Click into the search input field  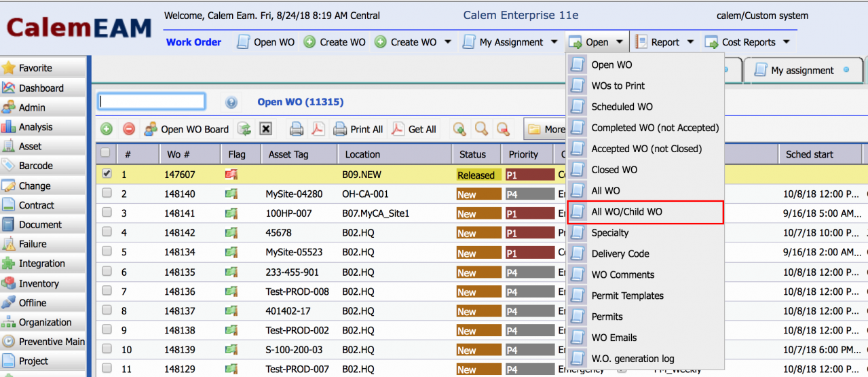pyautogui.click(x=151, y=101)
